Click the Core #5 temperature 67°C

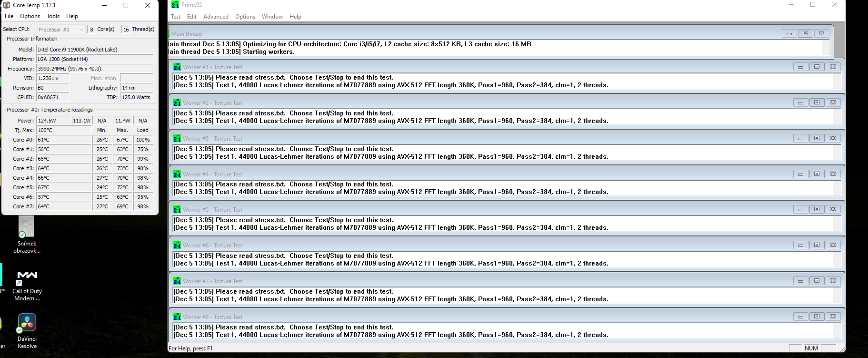pos(64,187)
